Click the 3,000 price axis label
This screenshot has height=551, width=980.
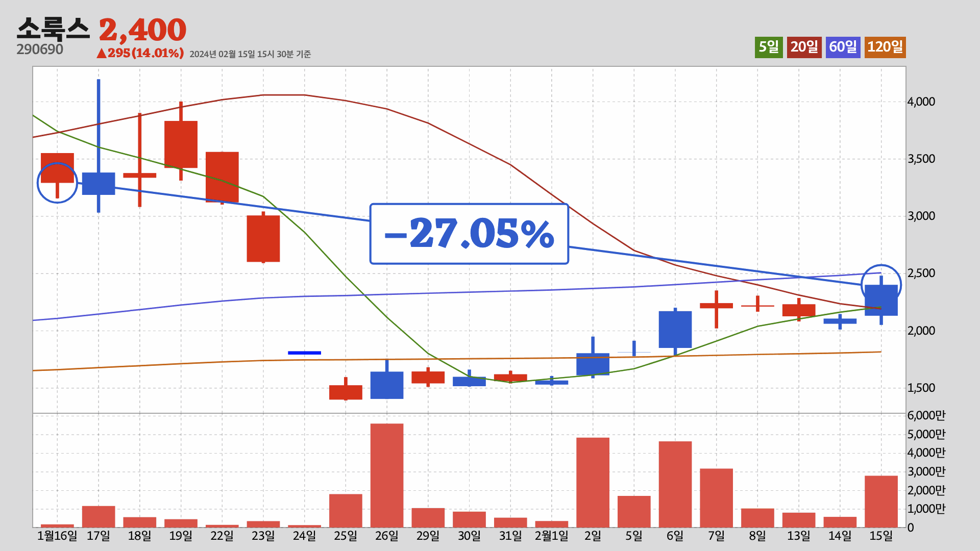[921, 216]
